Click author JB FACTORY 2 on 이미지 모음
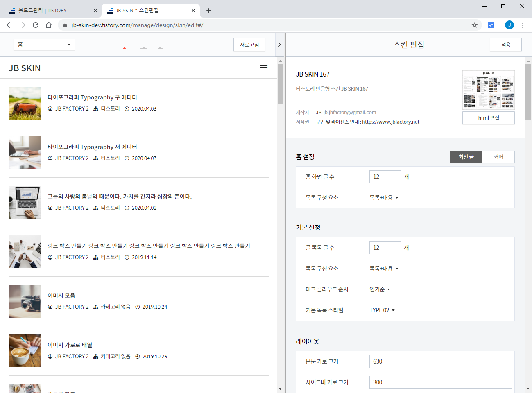532x393 pixels. 72,307
